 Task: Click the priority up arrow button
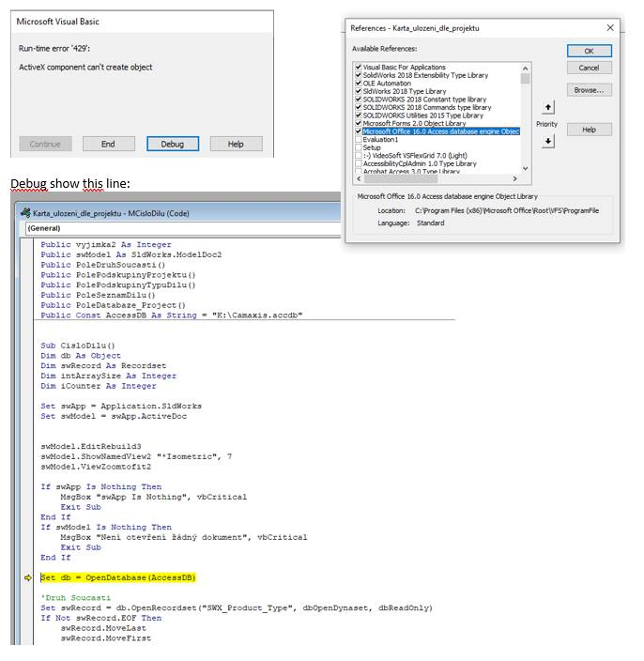click(x=548, y=108)
